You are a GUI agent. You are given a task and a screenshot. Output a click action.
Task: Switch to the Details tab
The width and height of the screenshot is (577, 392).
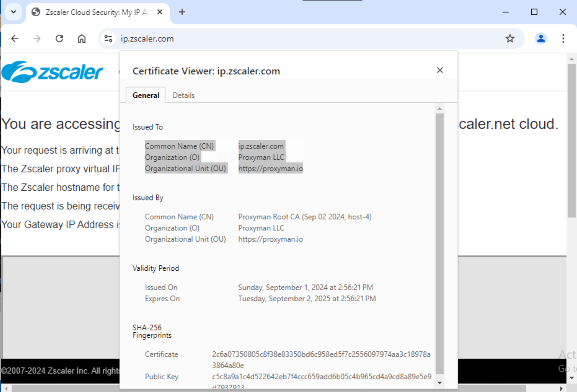tap(183, 95)
